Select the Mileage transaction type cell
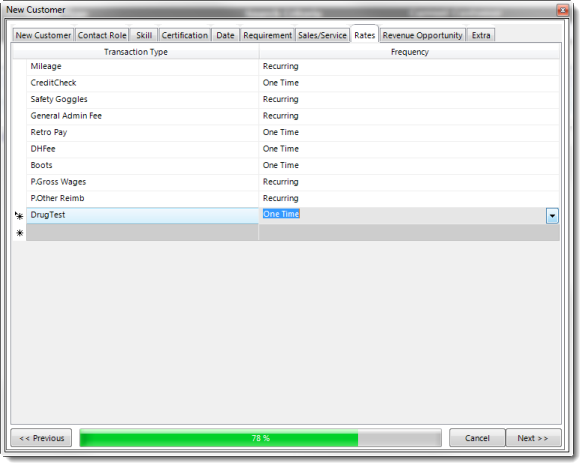Screen dimensions: 585x468 point(143,66)
